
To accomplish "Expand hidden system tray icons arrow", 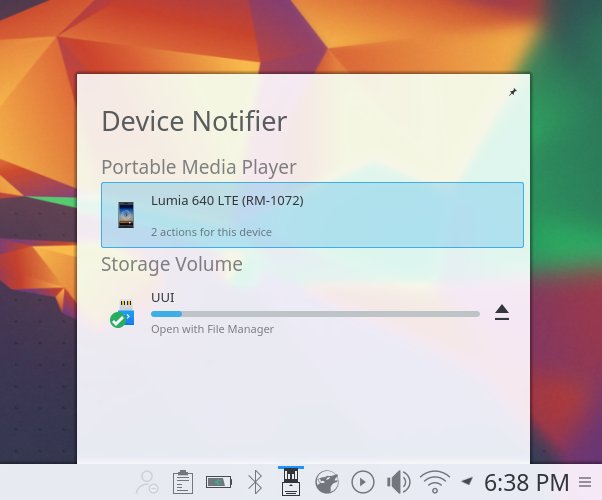I will point(466,482).
